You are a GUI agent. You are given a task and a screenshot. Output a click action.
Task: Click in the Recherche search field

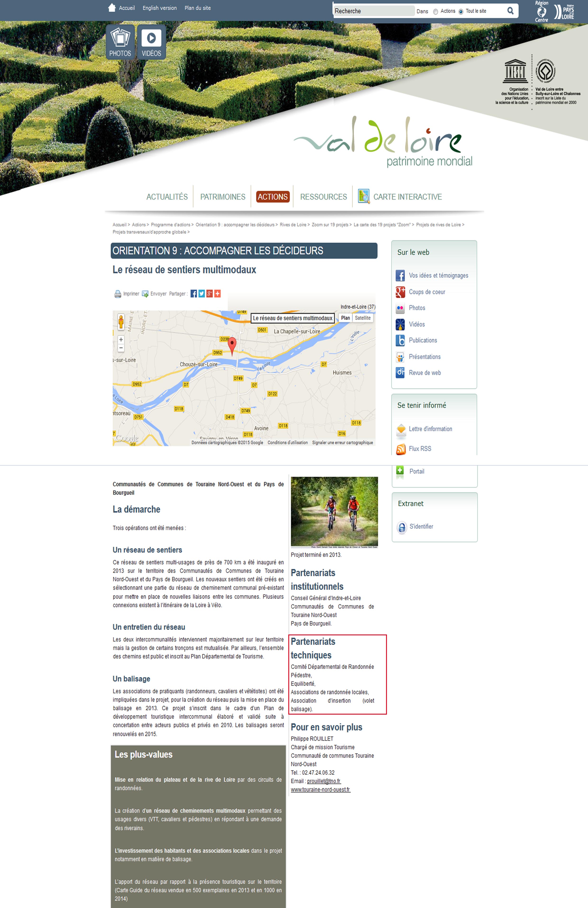[374, 11]
